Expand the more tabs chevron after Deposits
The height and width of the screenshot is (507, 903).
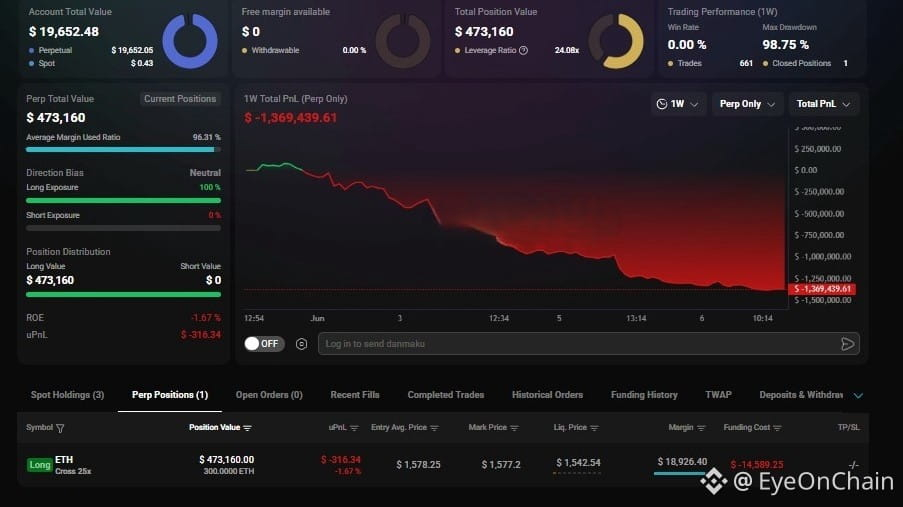(858, 396)
